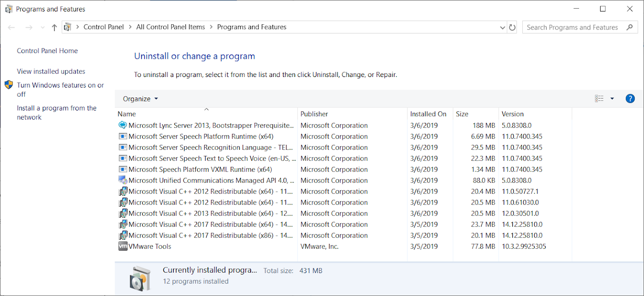This screenshot has height=296, width=644.
Task: Click the search magnifier icon
Action: pyautogui.click(x=630, y=27)
